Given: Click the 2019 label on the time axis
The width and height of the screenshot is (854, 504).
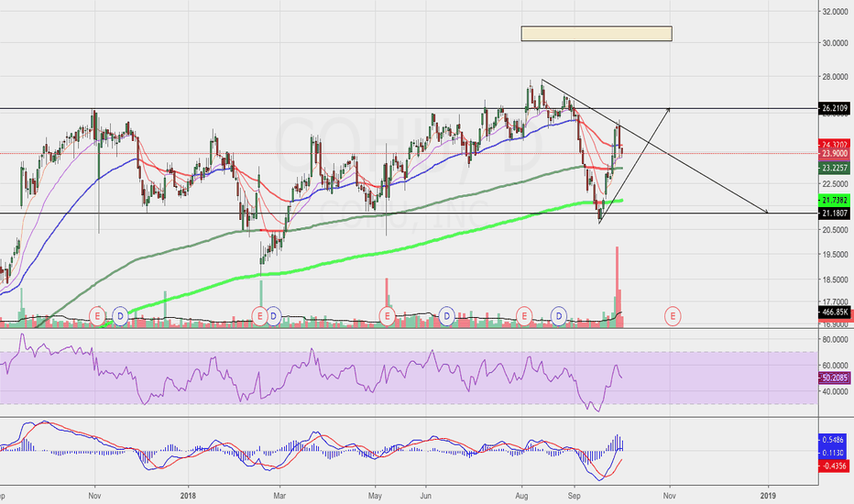Looking at the screenshot, I should point(767,496).
